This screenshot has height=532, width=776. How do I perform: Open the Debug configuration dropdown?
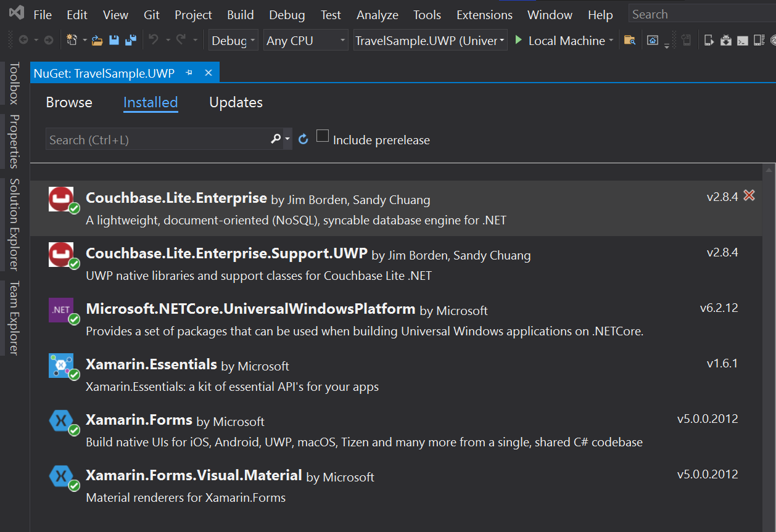[x=233, y=41]
